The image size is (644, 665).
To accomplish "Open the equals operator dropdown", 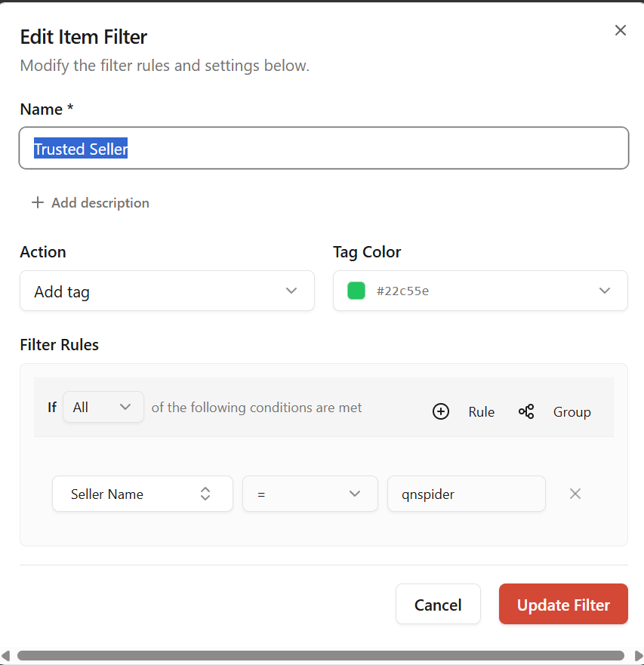I will [310, 494].
